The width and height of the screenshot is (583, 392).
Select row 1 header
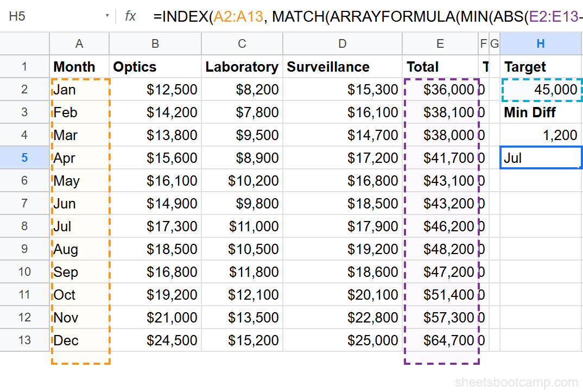[24, 67]
